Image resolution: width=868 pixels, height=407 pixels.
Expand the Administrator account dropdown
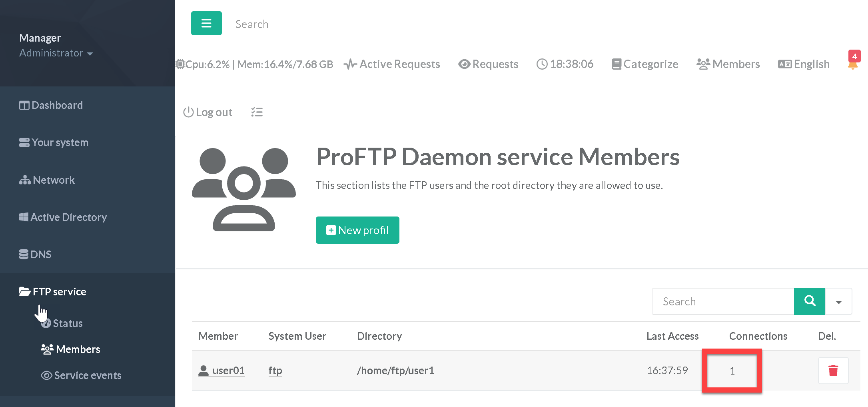(56, 53)
